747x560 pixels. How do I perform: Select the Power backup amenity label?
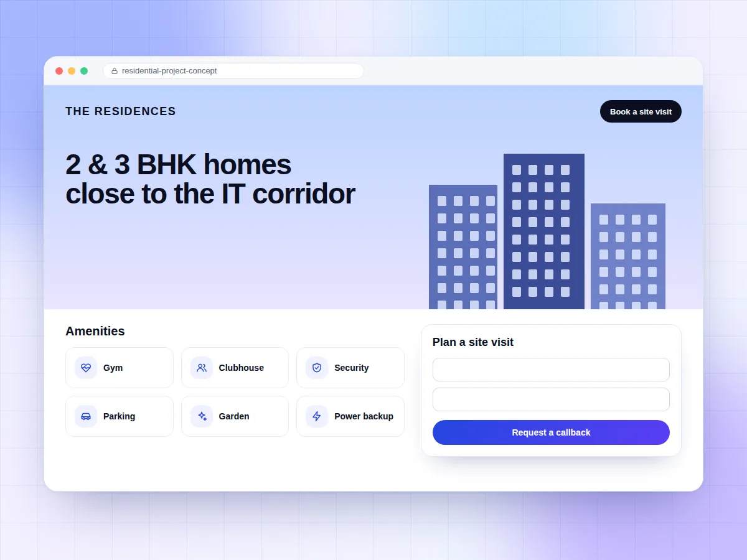(364, 416)
